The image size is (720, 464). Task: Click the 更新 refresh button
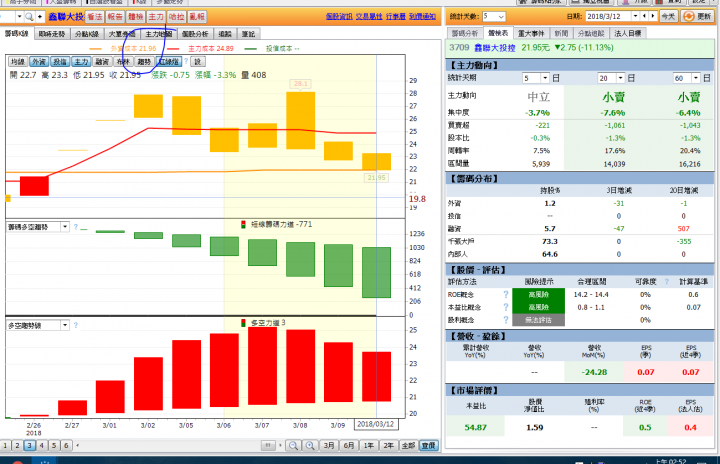click(x=698, y=17)
